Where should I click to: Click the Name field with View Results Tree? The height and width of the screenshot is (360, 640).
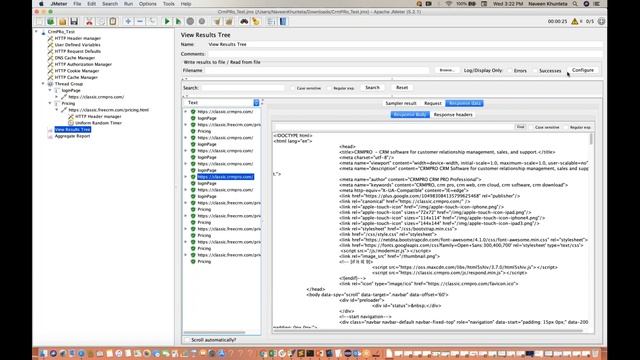click(x=404, y=44)
